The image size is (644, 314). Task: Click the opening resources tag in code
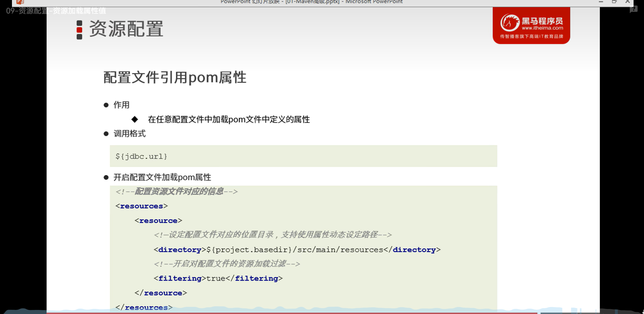tap(141, 206)
